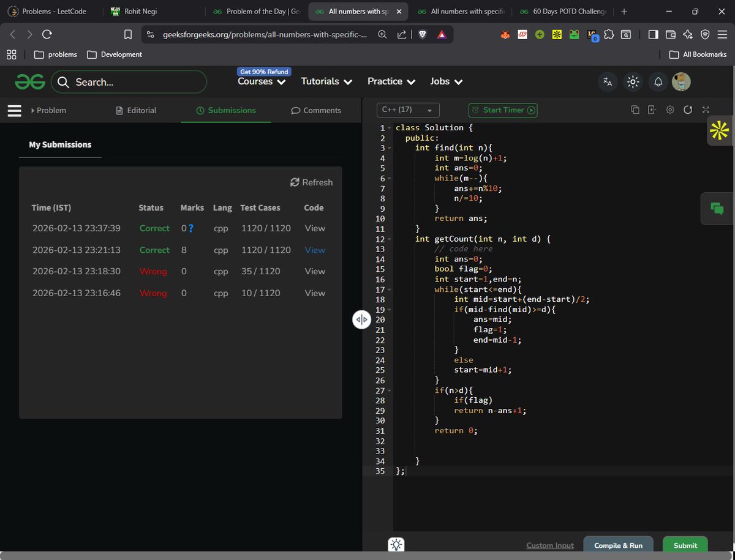Open the Brave Wallet icon
Viewport: 735px width, 560px height.
671,35
